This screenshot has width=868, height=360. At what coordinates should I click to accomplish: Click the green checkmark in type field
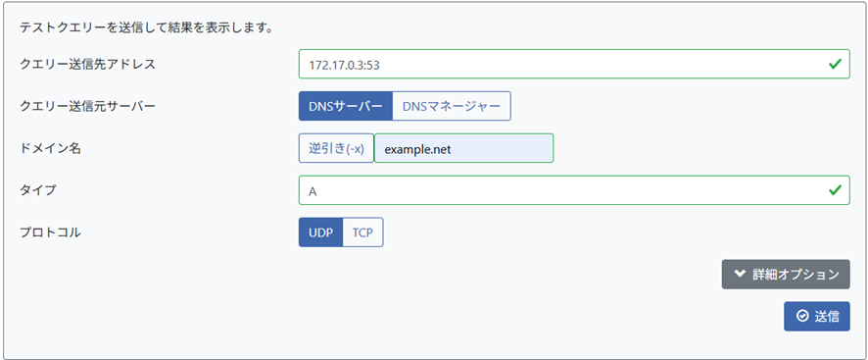pyautogui.click(x=835, y=191)
